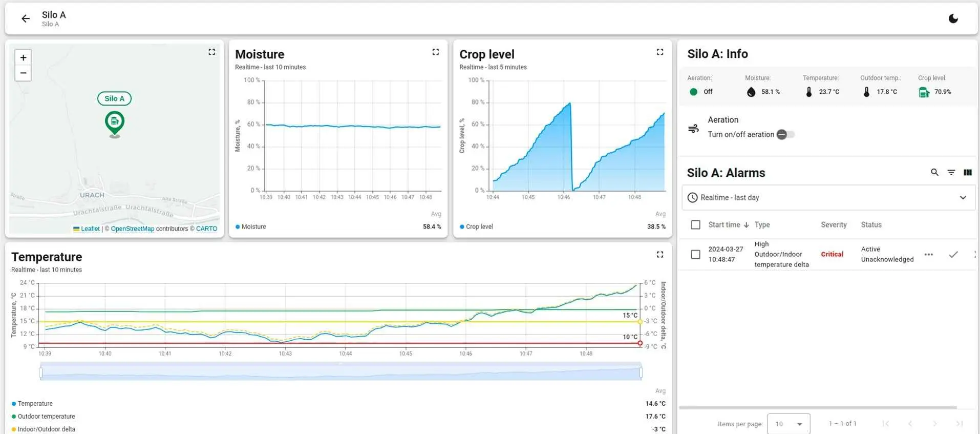Zoom in on the map
This screenshot has width=980, height=434.
pos(23,58)
